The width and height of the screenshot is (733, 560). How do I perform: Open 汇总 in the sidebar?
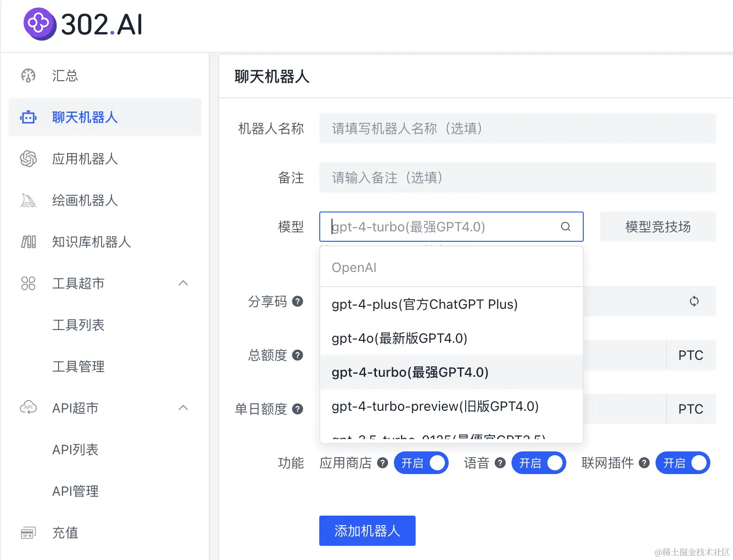(105, 76)
